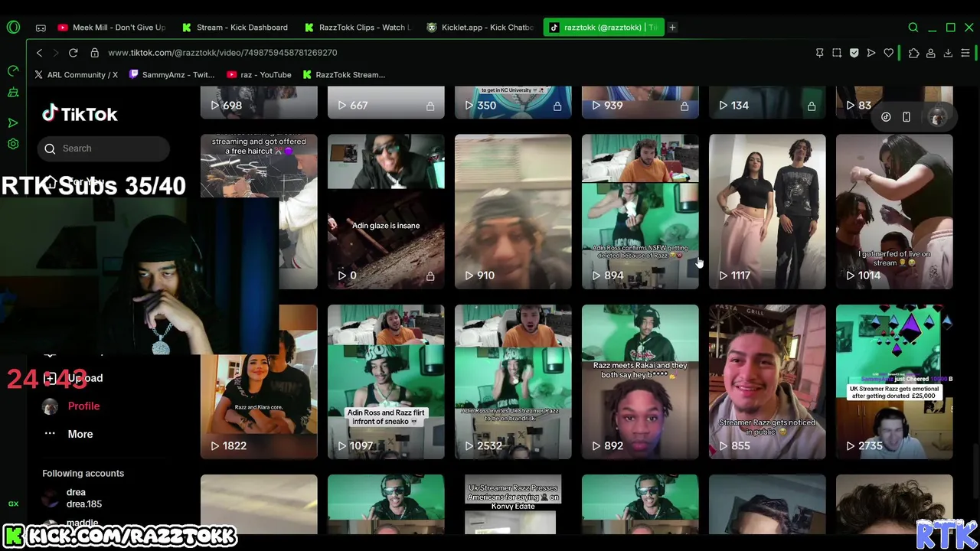Open the Opera GX main menu logo
Image resolution: width=980 pixels, height=551 pixels.
point(13,28)
